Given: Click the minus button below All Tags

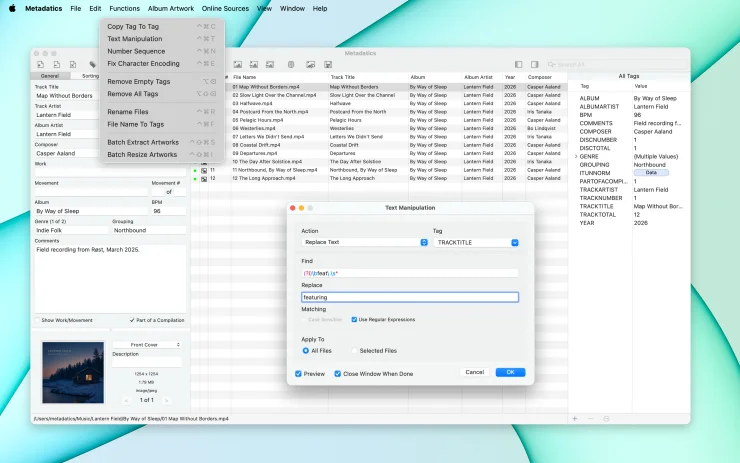Looking at the screenshot, I should [590, 419].
